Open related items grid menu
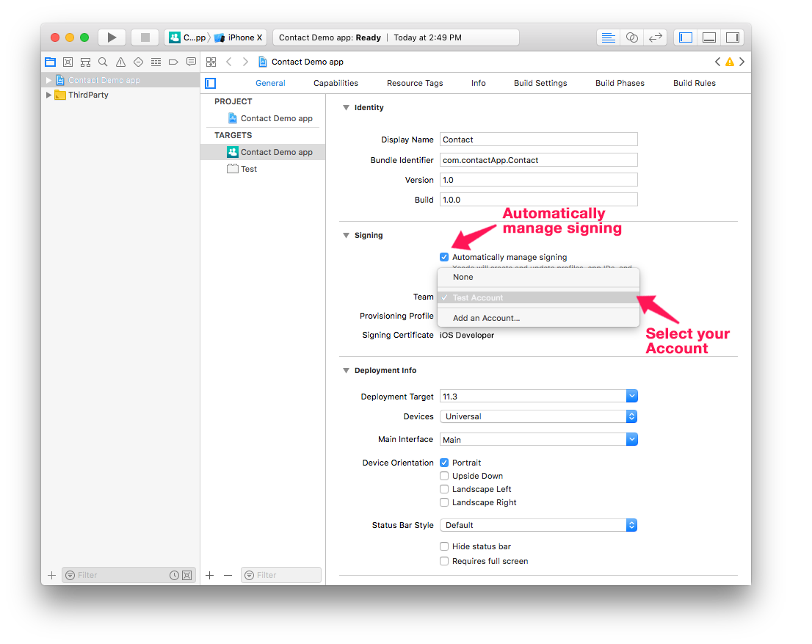The width and height of the screenshot is (812, 644). pyautogui.click(x=211, y=62)
